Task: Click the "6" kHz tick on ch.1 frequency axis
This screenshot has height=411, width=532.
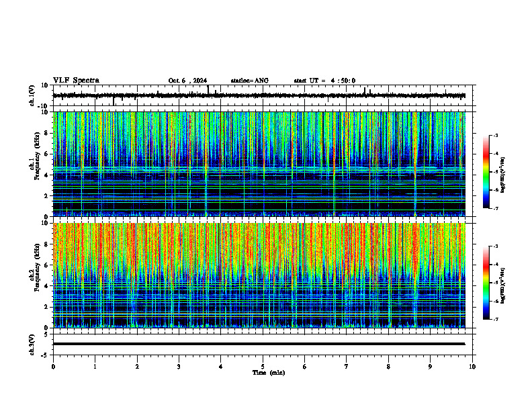Action: pos(46,154)
